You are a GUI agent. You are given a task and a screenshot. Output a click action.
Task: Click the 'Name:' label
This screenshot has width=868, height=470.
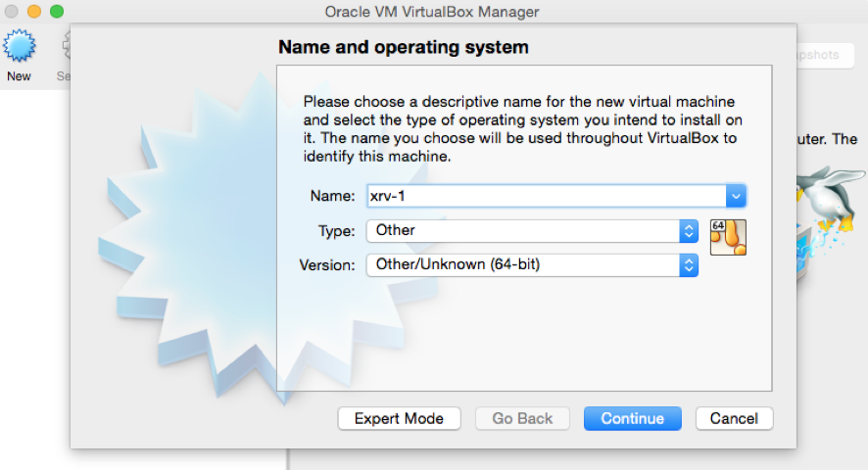click(x=332, y=196)
